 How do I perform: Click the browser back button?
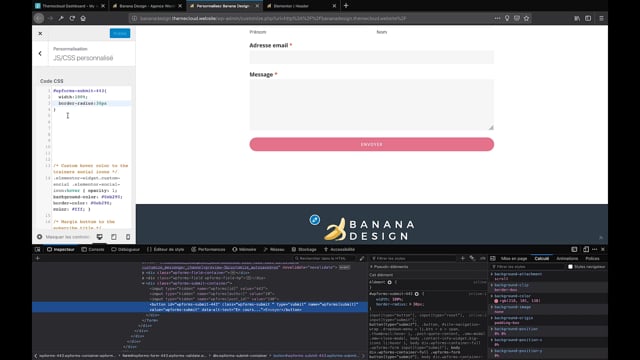39,18
